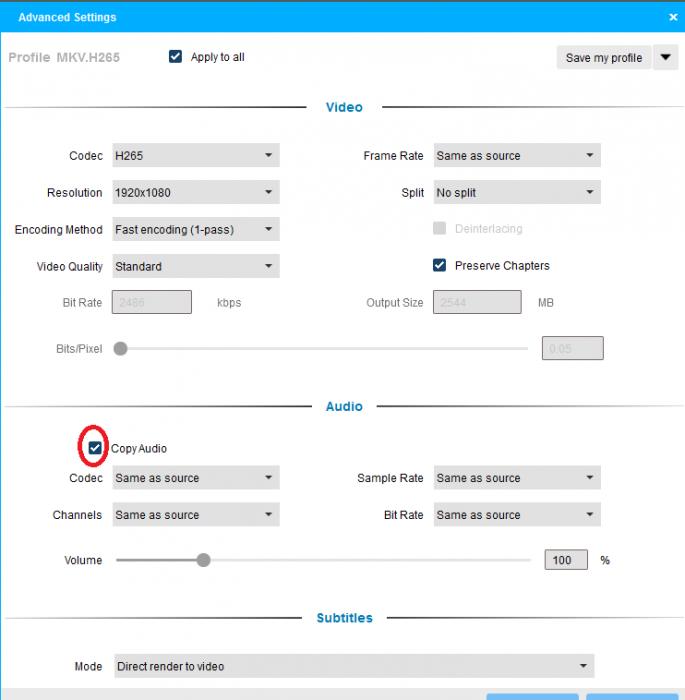The width and height of the screenshot is (685, 700).
Task: Change the Video Quality Standard dropdown
Action: pyautogui.click(x=195, y=267)
